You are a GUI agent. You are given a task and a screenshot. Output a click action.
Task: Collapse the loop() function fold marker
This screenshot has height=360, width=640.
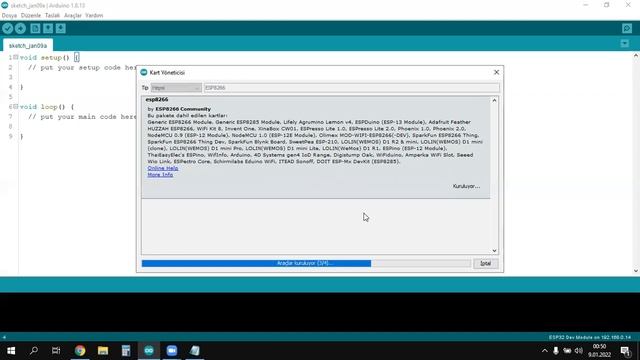[16, 107]
